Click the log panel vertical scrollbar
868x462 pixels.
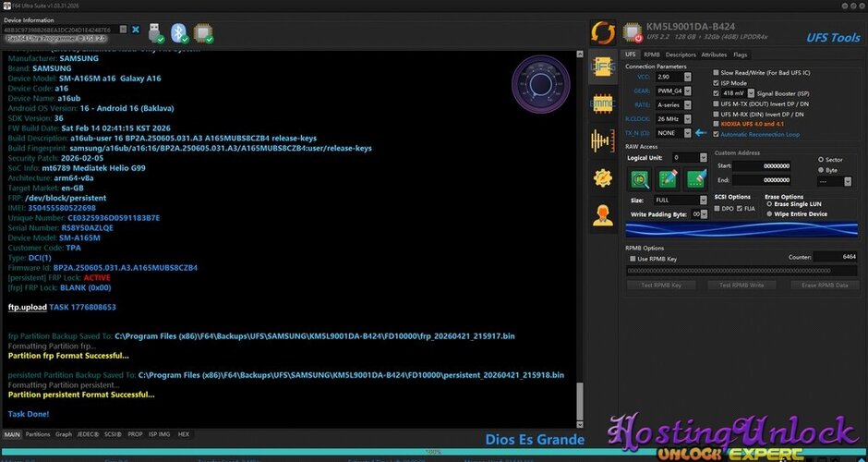[x=580, y=239]
